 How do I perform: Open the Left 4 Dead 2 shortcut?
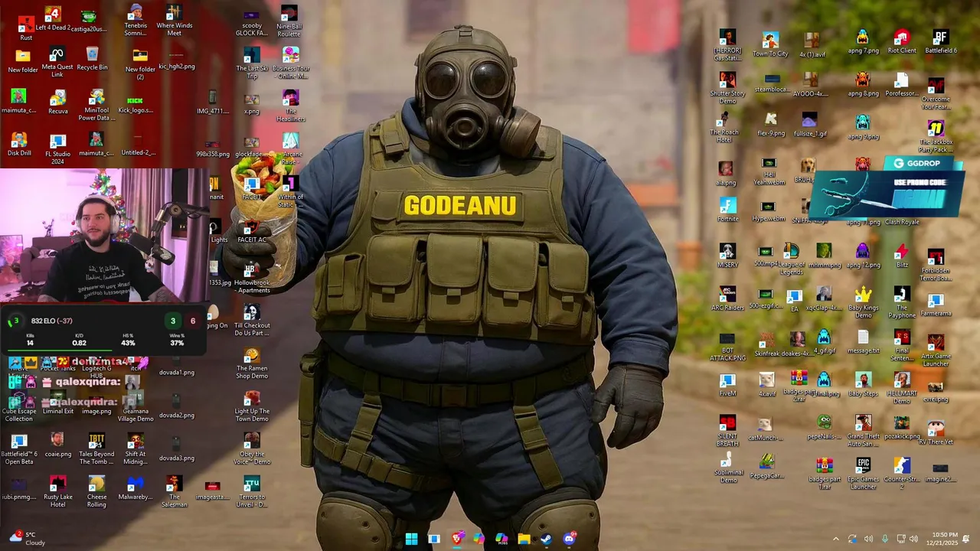pos(53,19)
